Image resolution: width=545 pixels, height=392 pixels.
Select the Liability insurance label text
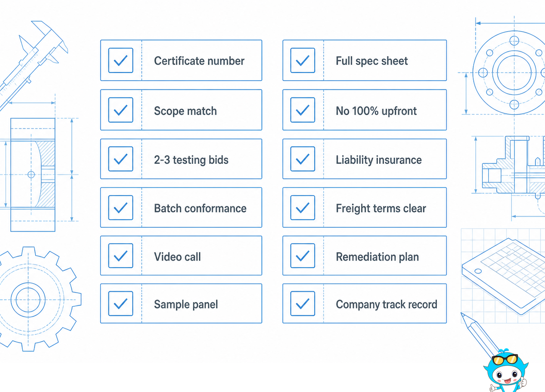pos(379,160)
